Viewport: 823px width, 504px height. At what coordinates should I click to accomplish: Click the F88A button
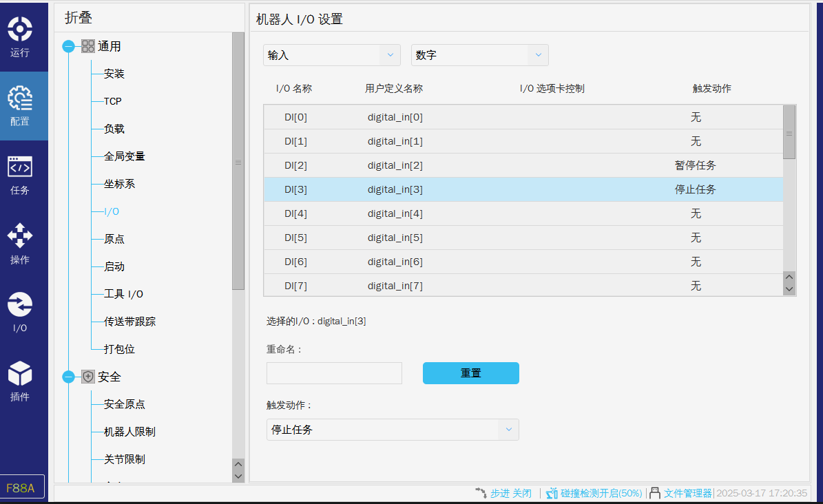click(22, 487)
